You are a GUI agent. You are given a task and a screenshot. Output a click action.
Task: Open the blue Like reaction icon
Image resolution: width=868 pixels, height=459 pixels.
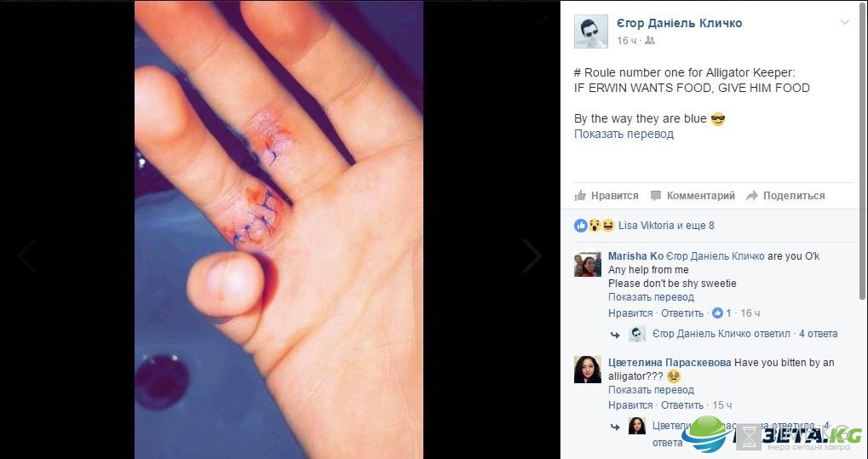click(581, 226)
